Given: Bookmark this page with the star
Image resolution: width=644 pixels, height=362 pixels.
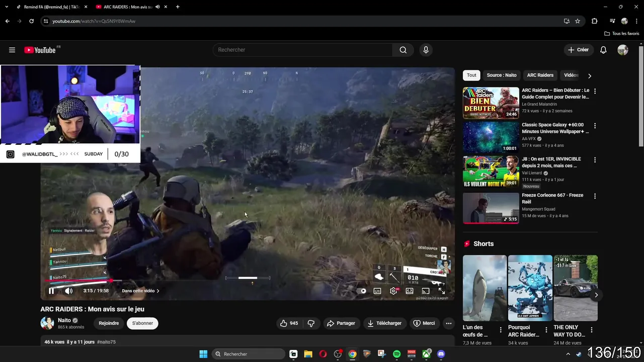Looking at the screenshot, I should [x=578, y=21].
